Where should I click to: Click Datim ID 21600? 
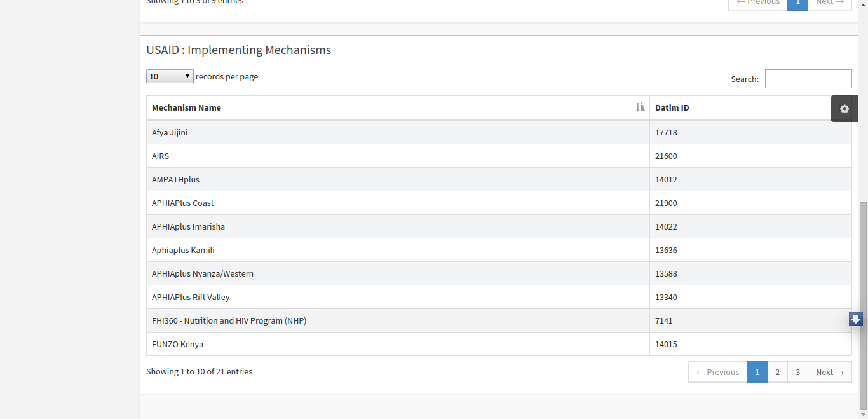pos(666,156)
